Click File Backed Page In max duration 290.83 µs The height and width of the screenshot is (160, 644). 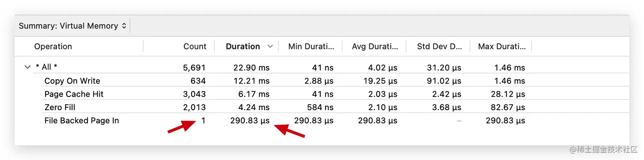click(506, 120)
